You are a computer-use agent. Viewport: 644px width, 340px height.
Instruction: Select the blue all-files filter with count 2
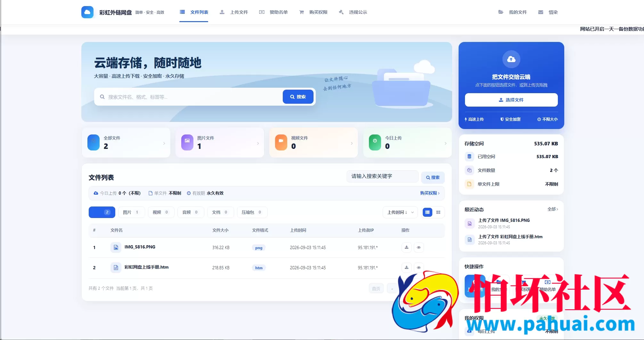click(102, 212)
